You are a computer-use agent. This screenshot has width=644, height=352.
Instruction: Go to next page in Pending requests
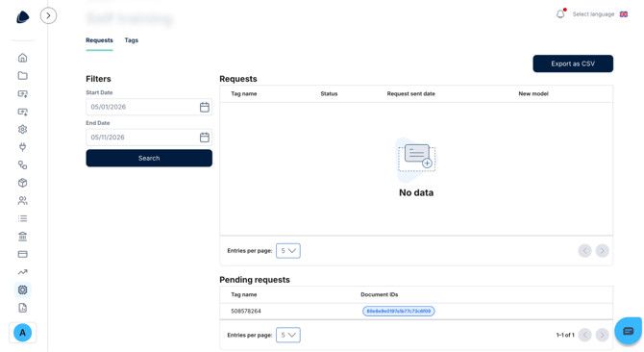click(602, 335)
